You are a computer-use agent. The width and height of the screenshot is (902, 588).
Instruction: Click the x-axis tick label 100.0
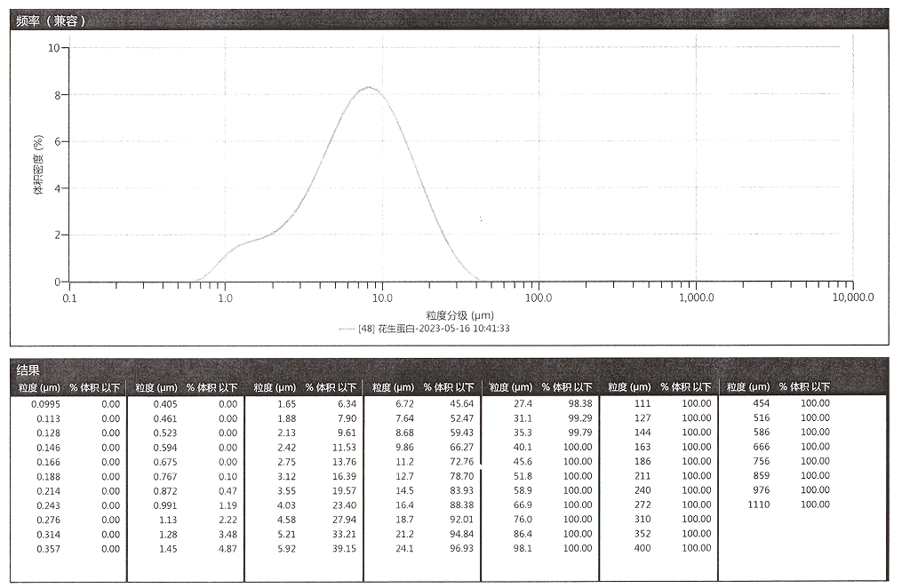click(539, 298)
